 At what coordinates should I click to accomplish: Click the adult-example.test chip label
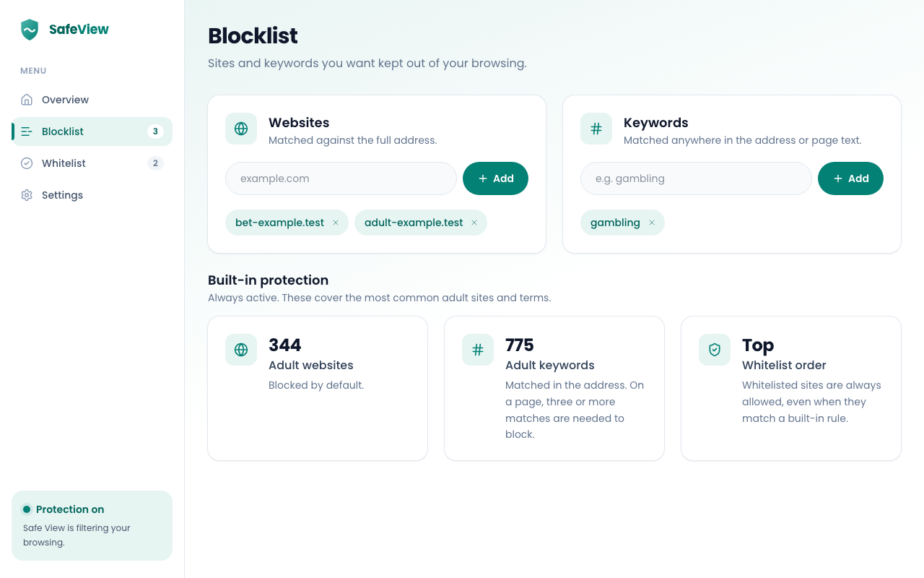click(414, 223)
